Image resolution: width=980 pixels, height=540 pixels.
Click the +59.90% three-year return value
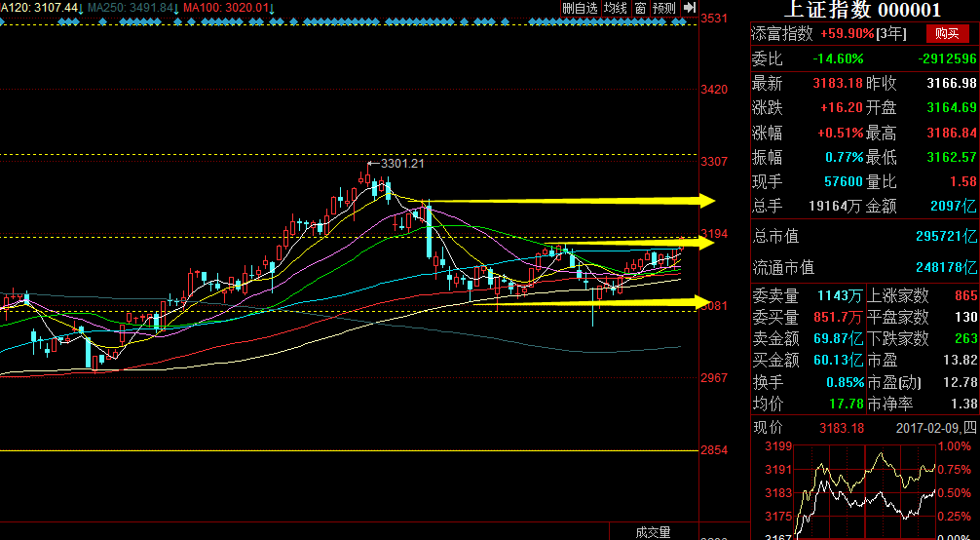(x=847, y=34)
